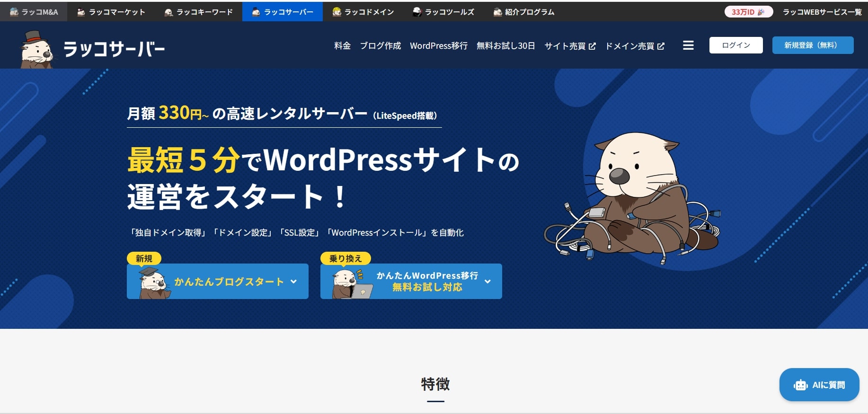Screen dimensions: 868x414
Task: Click ラッコドメイン tab otter icon
Action: tap(337, 12)
